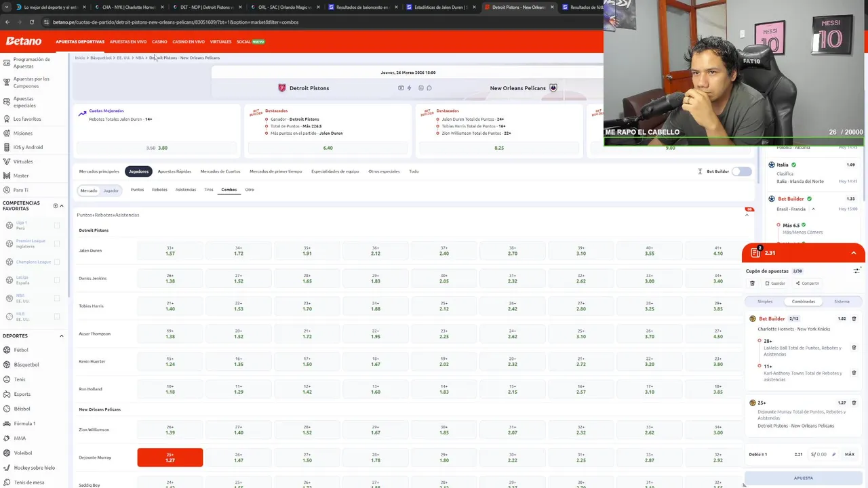This screenshot has height=488, width=868.
Task: Go back in browser
Action: 7,22
